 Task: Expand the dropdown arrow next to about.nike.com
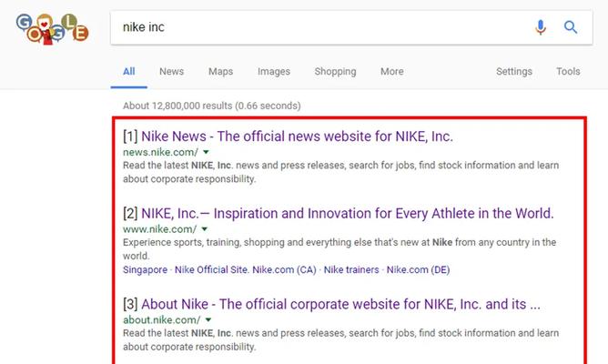[208, 319]
